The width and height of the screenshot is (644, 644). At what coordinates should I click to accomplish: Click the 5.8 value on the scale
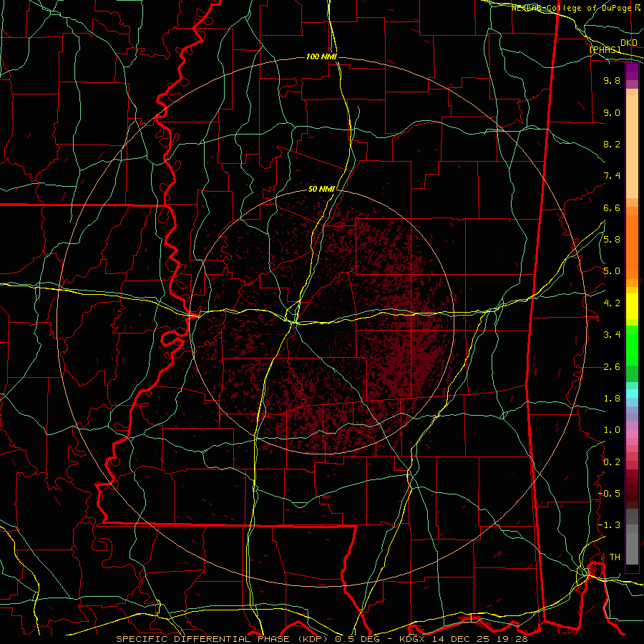pos(612,240)
